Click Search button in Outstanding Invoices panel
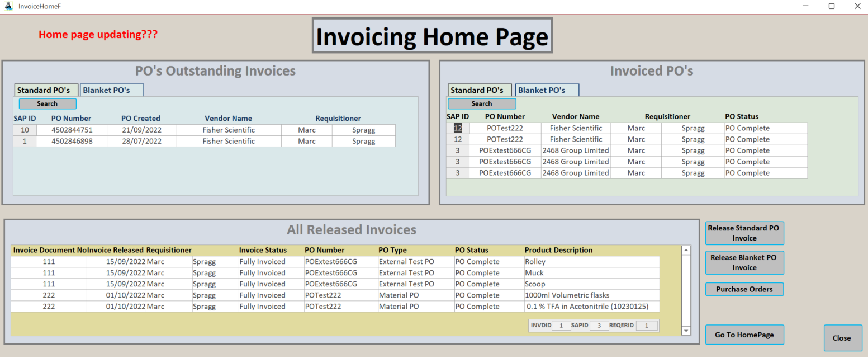The image size is (868, 358). tap(48, 103)
